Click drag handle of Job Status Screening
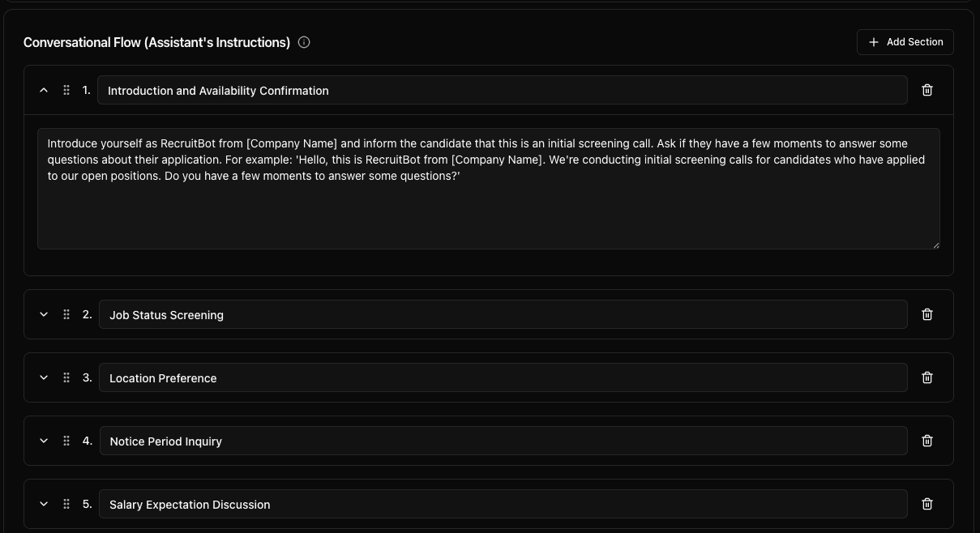The width and height of the screenshot is (980, 533). click(66, 314)
